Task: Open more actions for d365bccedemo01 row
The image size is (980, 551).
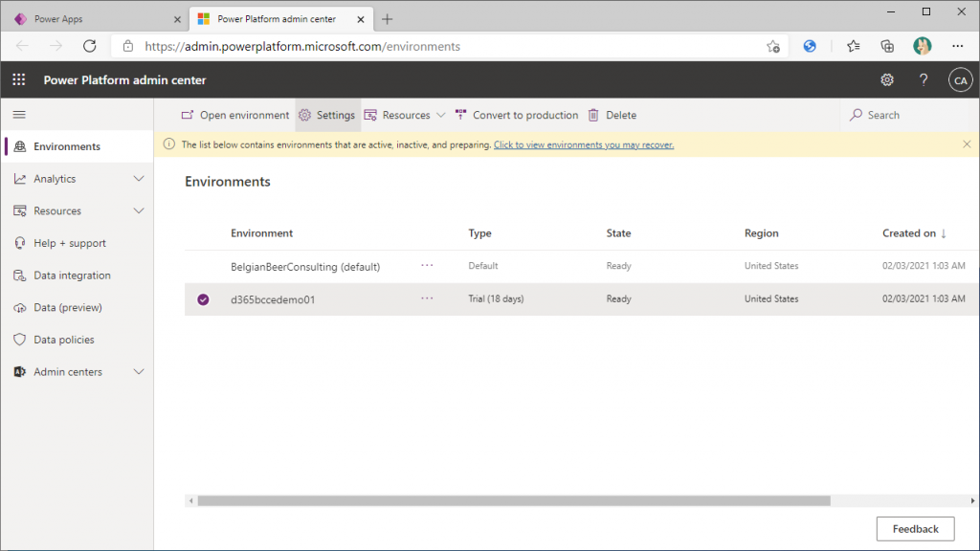Action: (x=427, y=298)
